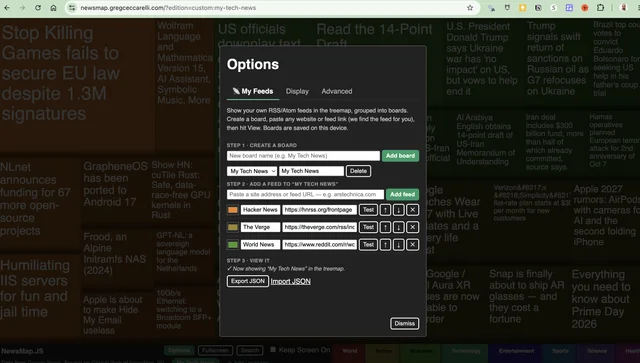The width and height of the screenshot is (640, 363).
Task: Select the Technology category in bottom bar
Action: coord(466,351)
